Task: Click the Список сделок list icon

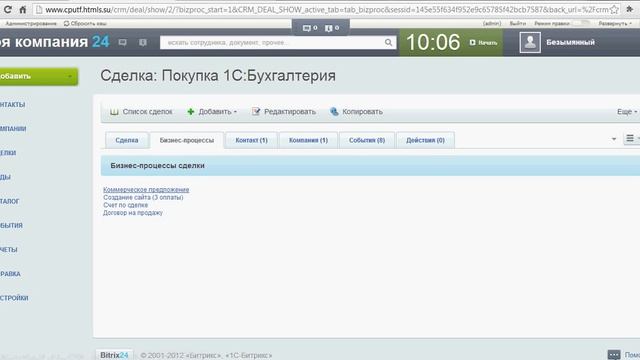Action: tap(114, 111)
